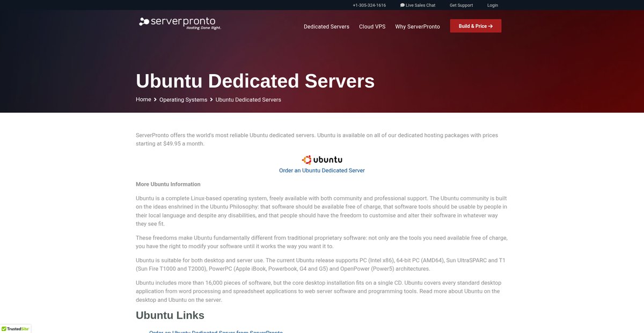Open Dedicated Servers menu
Viewport: 644px width, 333px height.
(x=326, y=26)
